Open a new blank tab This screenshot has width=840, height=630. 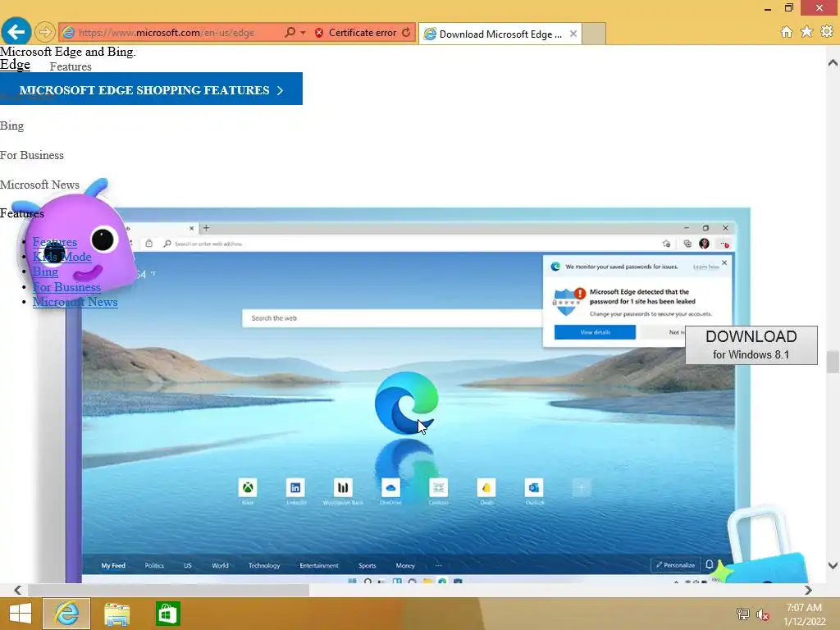point(594,34)
